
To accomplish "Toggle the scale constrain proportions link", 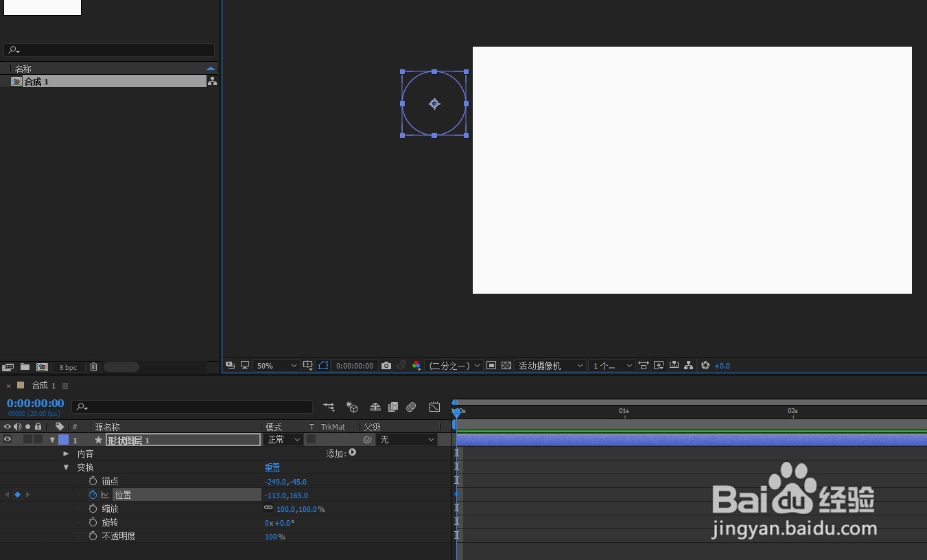I will (x=268, y=509).
